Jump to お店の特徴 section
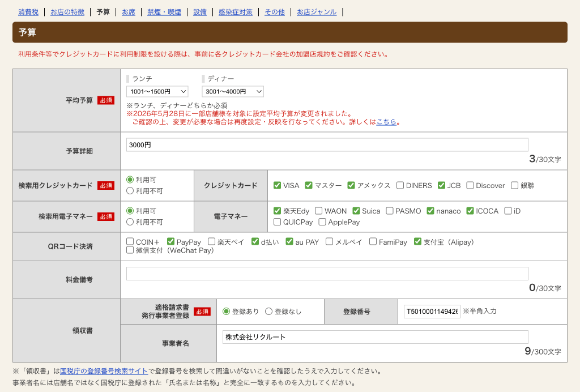Screen dimensions: 580x392 point(67,12)
